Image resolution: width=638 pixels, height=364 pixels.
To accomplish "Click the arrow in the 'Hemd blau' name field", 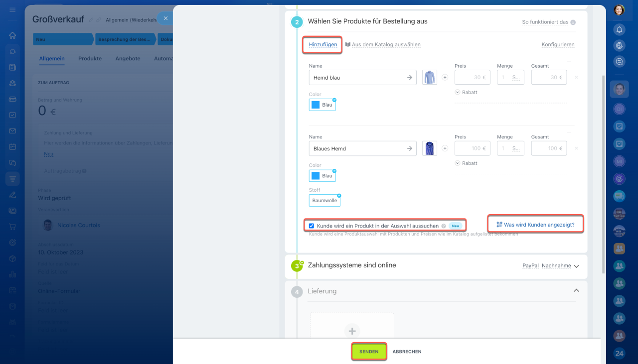I will click(410, 77).
